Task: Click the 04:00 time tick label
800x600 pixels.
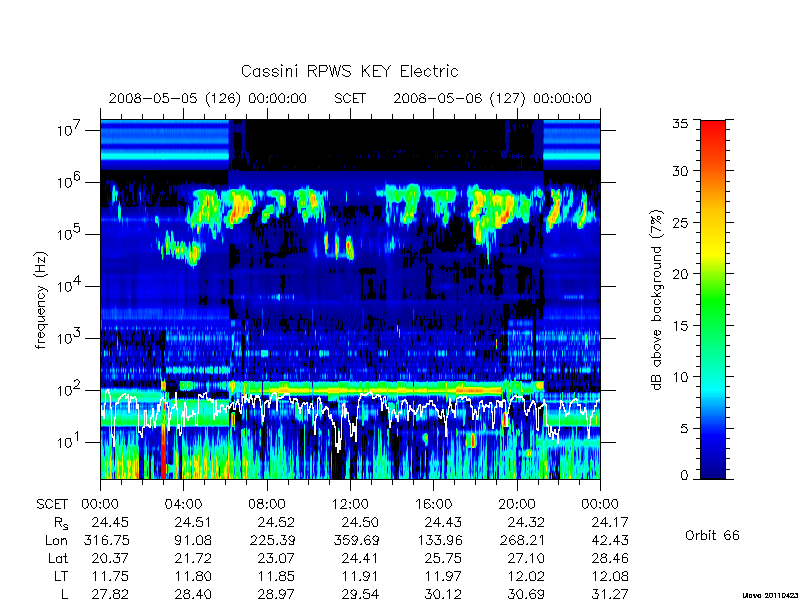Action: point(183,505)
